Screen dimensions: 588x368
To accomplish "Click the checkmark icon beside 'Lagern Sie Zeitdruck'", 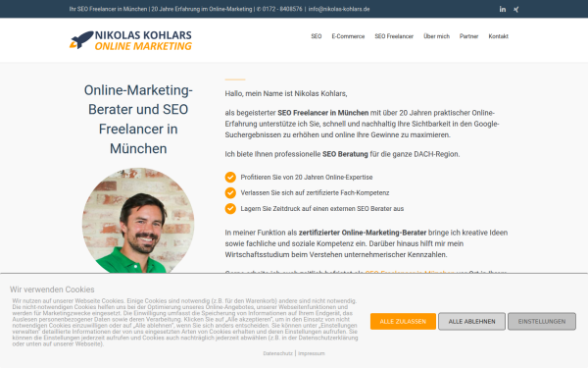I will (x=230, y=208).
